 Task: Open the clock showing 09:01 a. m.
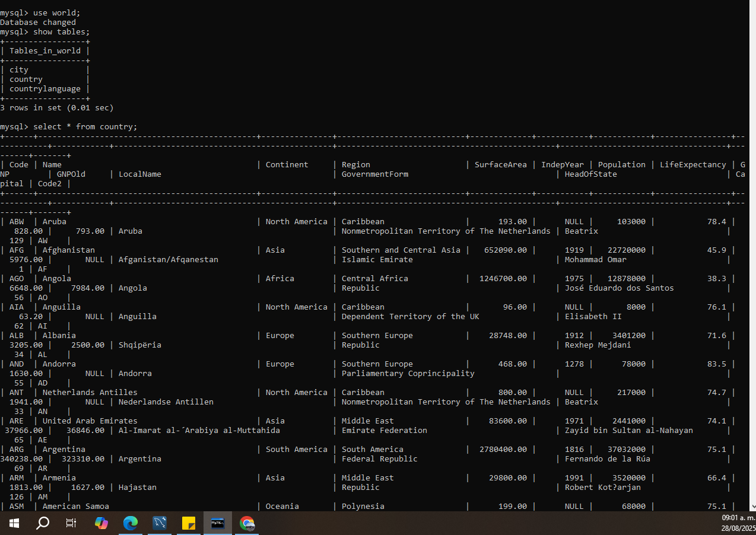(x=738, y=518)
